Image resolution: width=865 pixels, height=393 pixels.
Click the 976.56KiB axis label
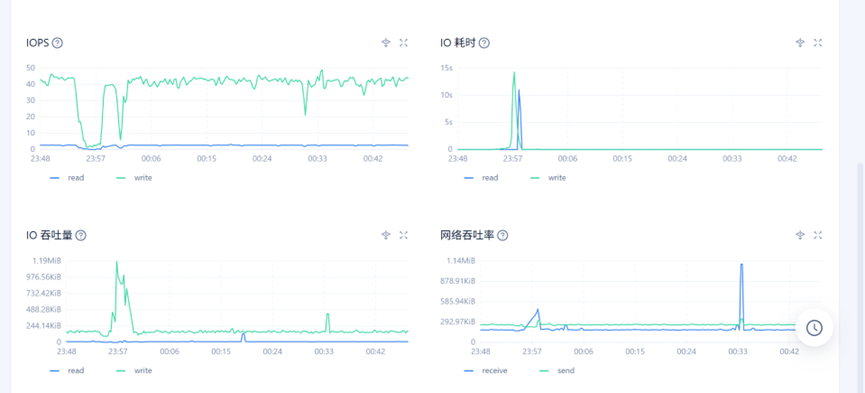45,277
